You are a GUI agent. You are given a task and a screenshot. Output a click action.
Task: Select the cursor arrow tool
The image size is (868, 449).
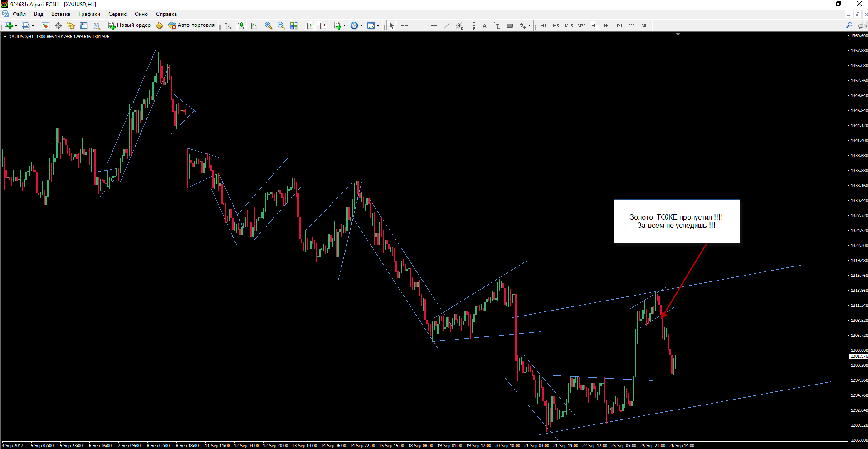tap(392, 25)
